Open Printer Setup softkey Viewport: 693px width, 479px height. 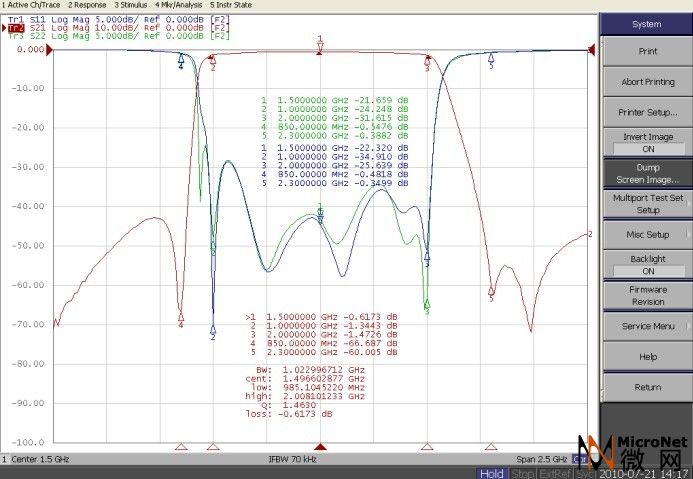tap(647, 112)
